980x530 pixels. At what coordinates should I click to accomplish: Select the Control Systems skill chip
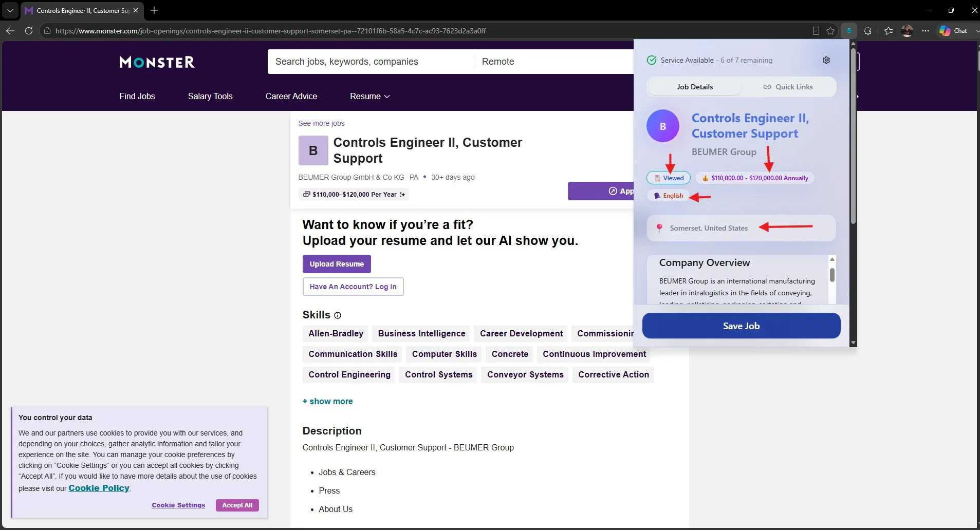point(439,374)
